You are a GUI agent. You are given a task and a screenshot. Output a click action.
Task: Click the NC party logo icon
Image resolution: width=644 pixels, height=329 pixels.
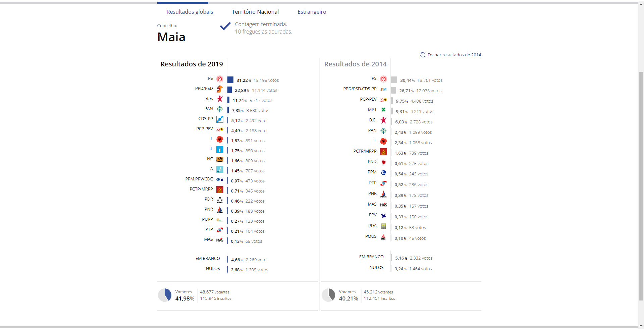pyautogui.click(x=220, y=159)
